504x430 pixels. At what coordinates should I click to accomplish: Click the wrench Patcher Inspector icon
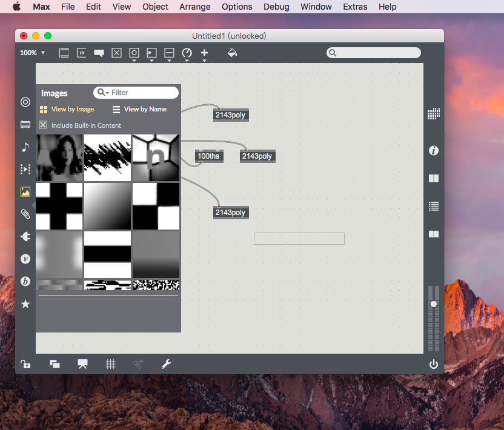(x=166, y=364)
